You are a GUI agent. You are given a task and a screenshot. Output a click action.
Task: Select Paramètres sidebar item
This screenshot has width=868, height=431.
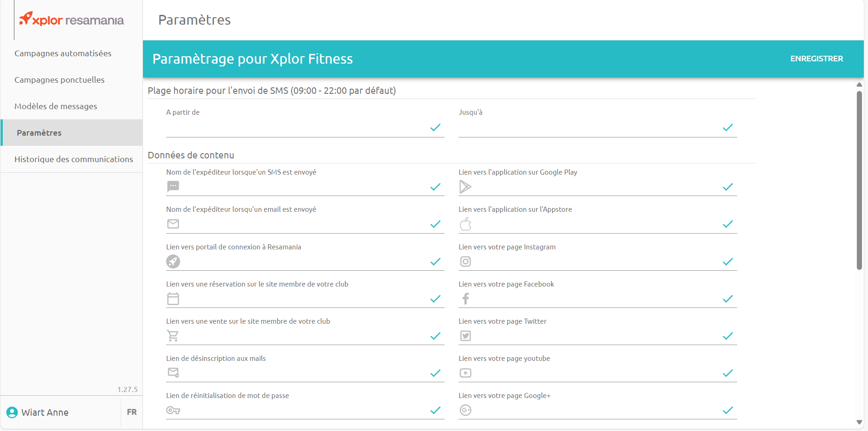pyautogui.click(x=71, y=133)
